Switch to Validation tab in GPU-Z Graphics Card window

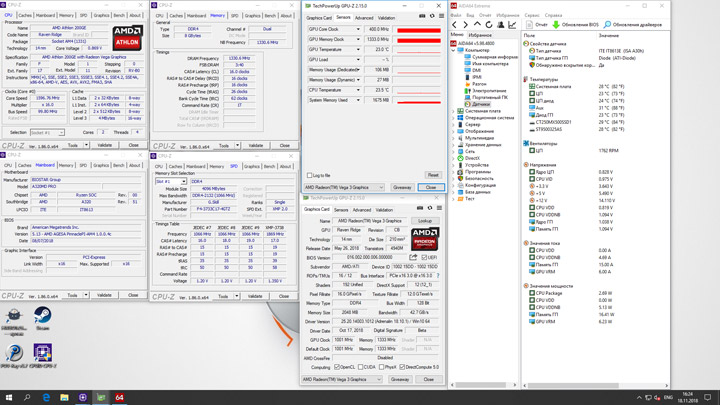[384, 210]
